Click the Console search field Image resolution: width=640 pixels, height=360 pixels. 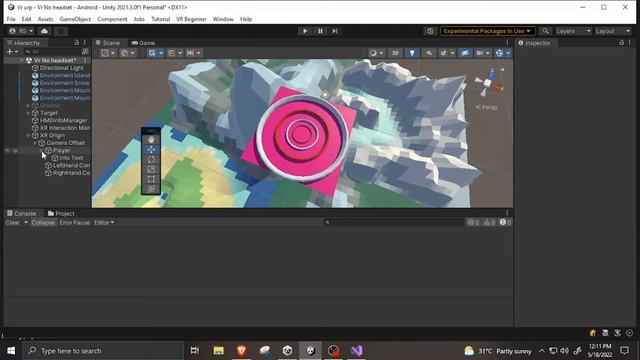(x=394, y=222)
